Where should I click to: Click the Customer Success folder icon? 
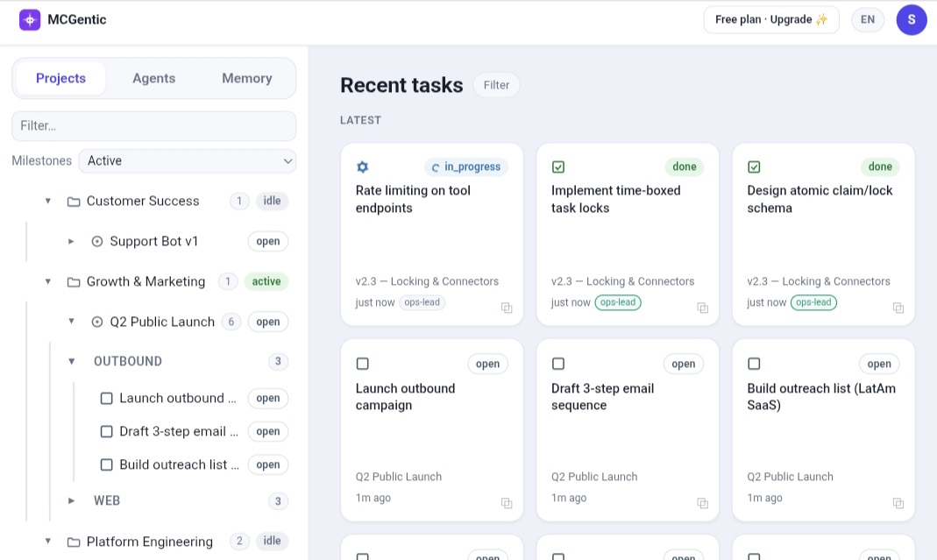[74, 202]
